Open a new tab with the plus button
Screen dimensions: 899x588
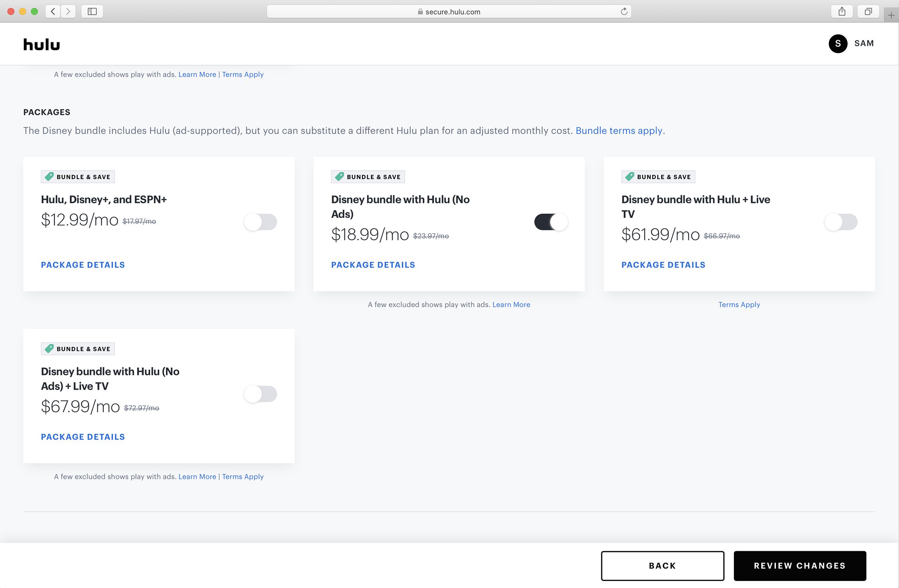click(x=891, y=15)
